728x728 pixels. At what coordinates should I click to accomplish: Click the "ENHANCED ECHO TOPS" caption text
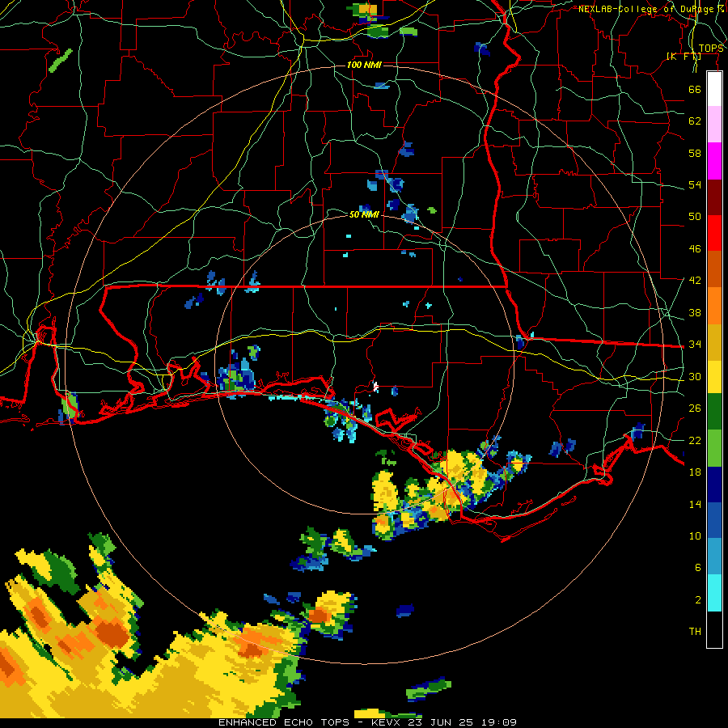(284, 722)
